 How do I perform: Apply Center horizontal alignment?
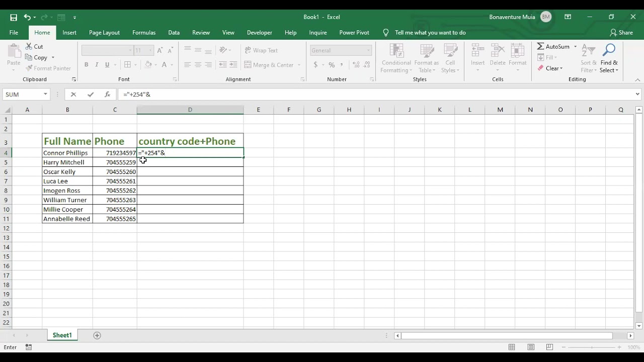click(198, 65)
